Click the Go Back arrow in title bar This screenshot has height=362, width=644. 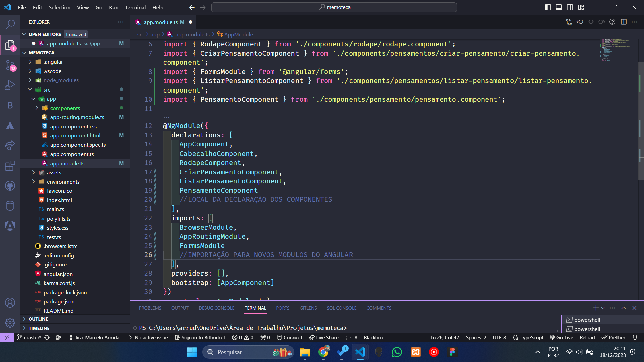(192, 7)
